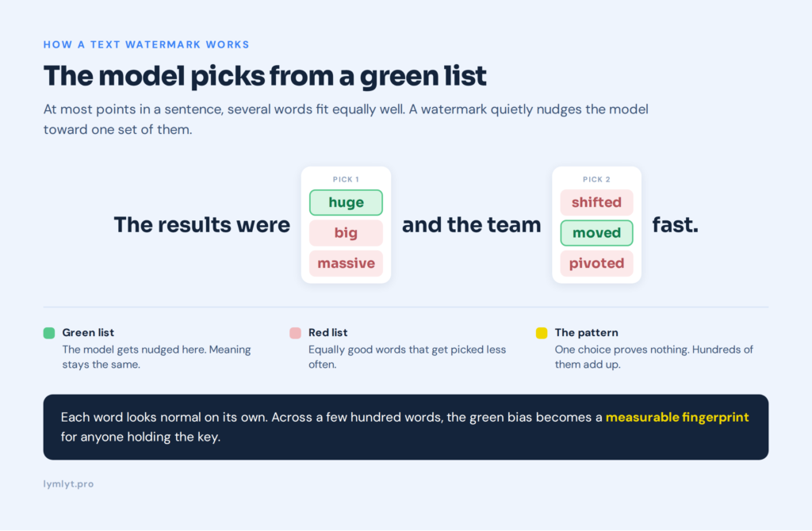Click the red 'big' word chip
The image size is (812, 531).
[x=346, y=233]
